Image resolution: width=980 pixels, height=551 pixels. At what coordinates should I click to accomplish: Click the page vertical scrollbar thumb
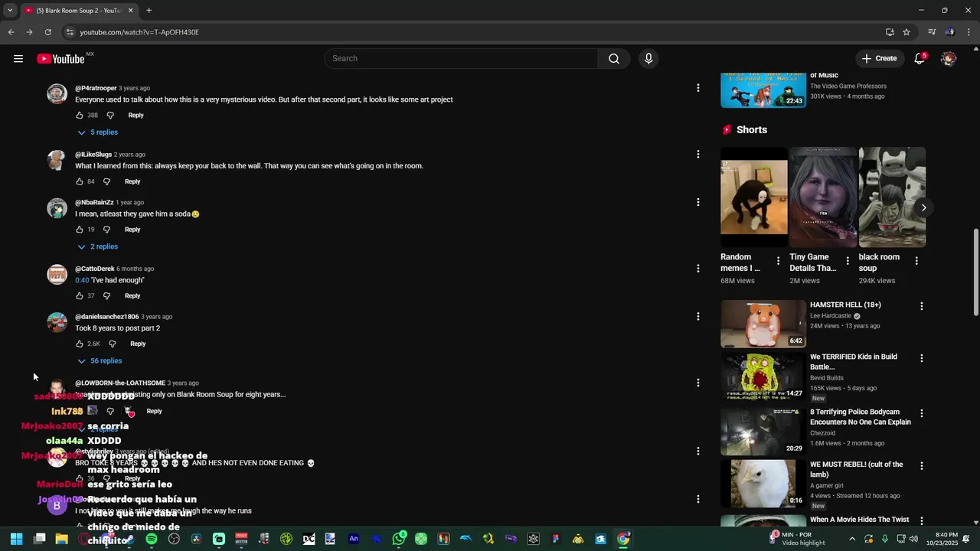pyautogui.click(x=975, y=272)
